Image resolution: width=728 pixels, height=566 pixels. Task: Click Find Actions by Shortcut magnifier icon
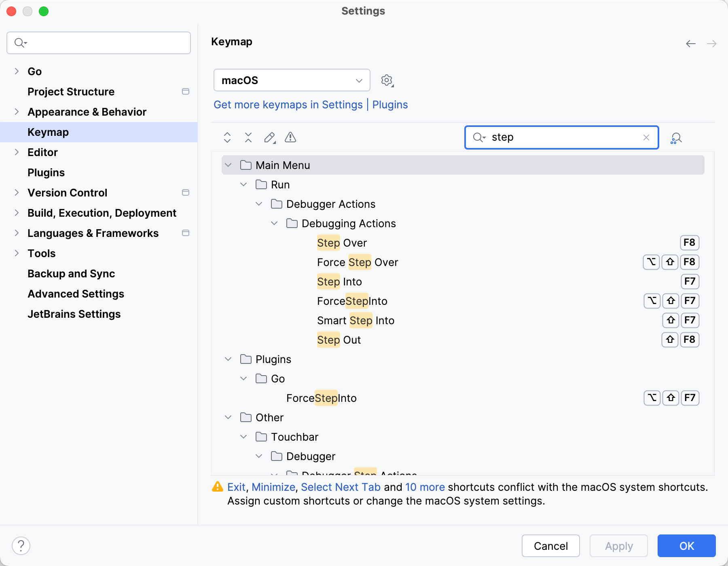click(x=676, y=138)
